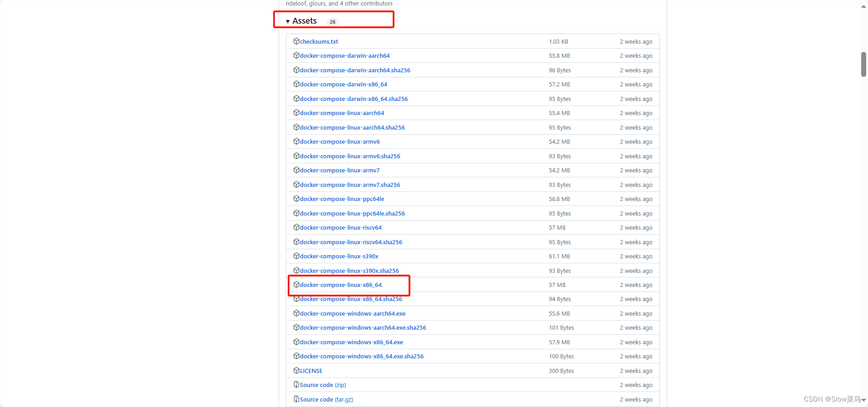Click package icon next to docker-compose-linux-armv6
Screen dimensions: 868x407
(x=296, y=141)
